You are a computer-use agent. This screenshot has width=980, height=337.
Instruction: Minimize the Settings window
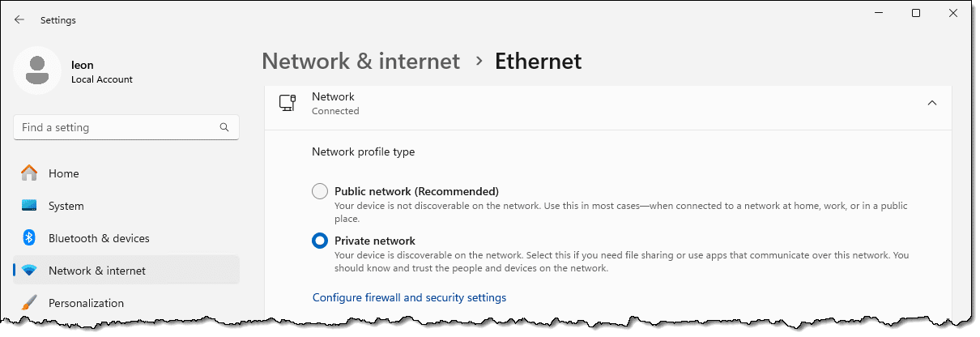[878, 13]
